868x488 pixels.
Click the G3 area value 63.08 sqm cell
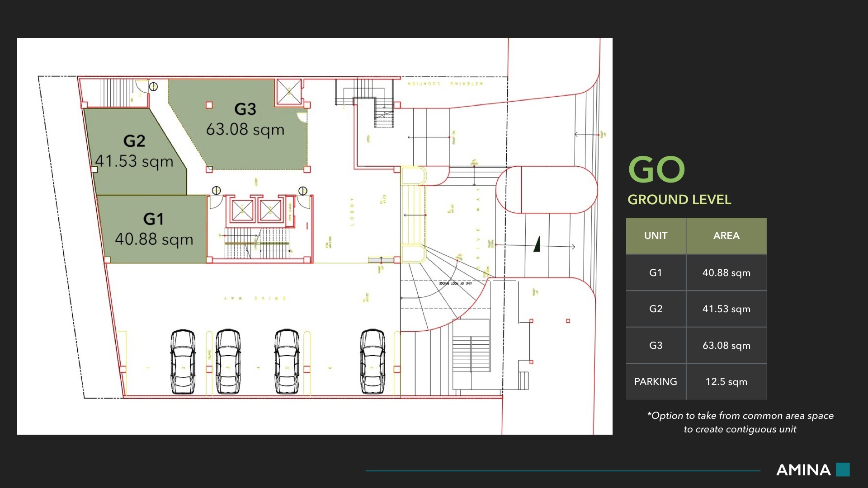[726, 346]
